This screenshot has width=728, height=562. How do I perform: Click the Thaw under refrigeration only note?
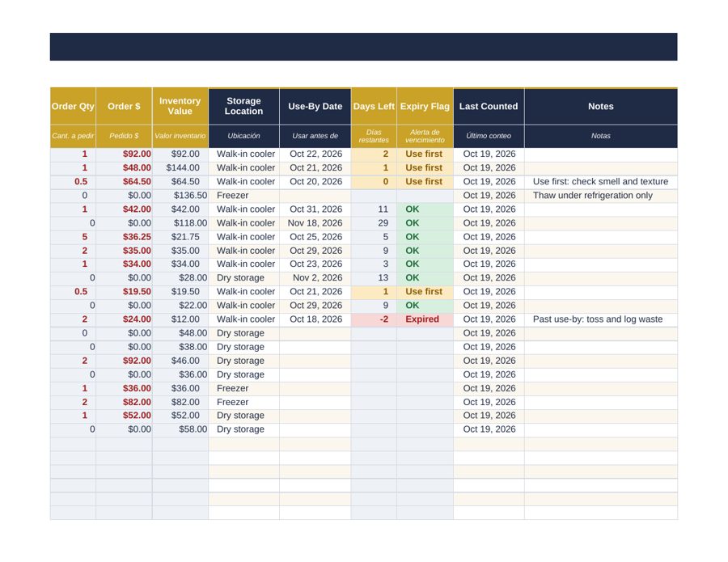coord(601,196)
